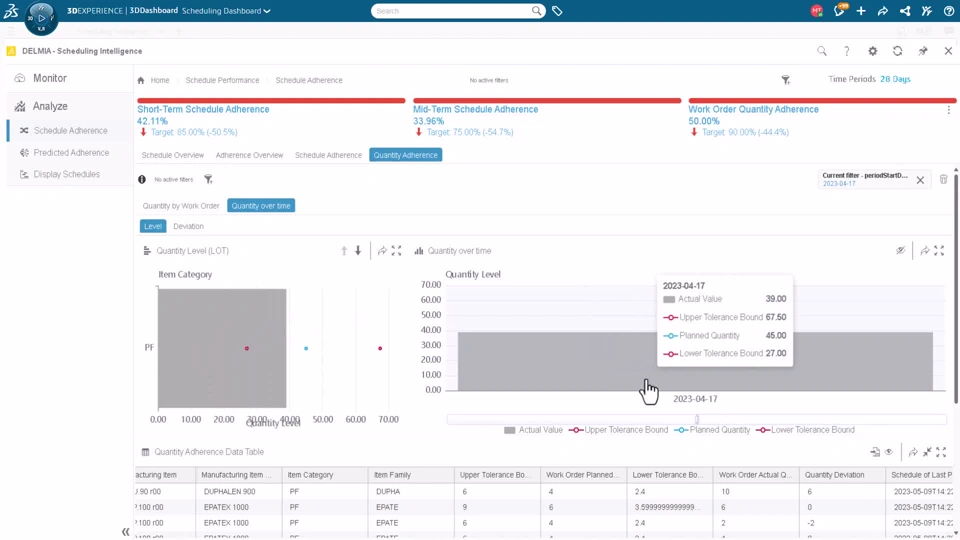The width and height of the screenshot is (960, 540).
Task: Collapse the left sidebar with double chevron
Action: (x=126, y=531)
